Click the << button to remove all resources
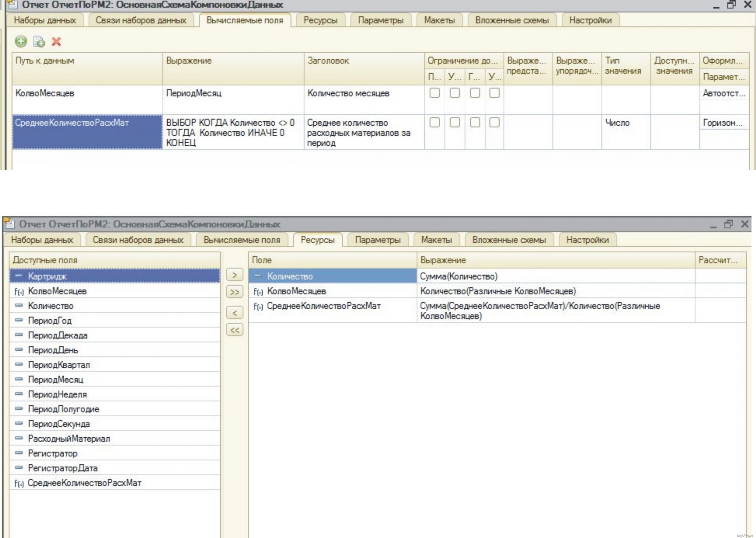This screenshot has height=538, width=756. coord(235,330)
